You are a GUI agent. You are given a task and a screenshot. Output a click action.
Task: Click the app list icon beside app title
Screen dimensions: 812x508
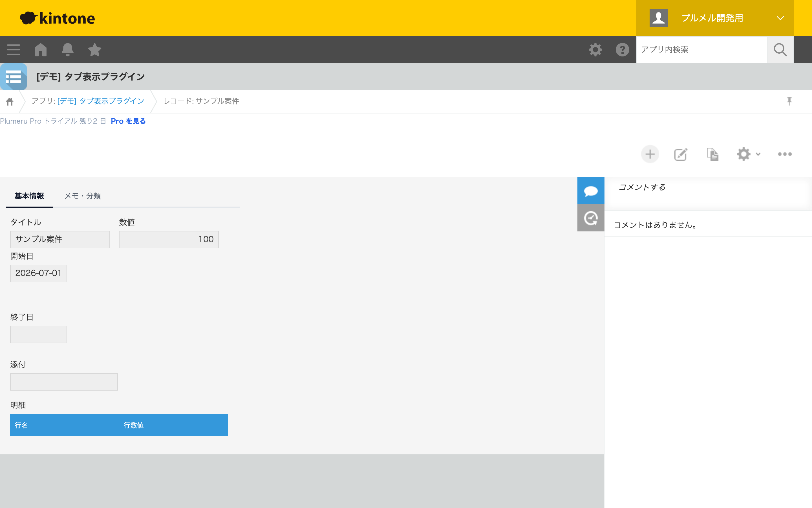(x=14, y=76)
